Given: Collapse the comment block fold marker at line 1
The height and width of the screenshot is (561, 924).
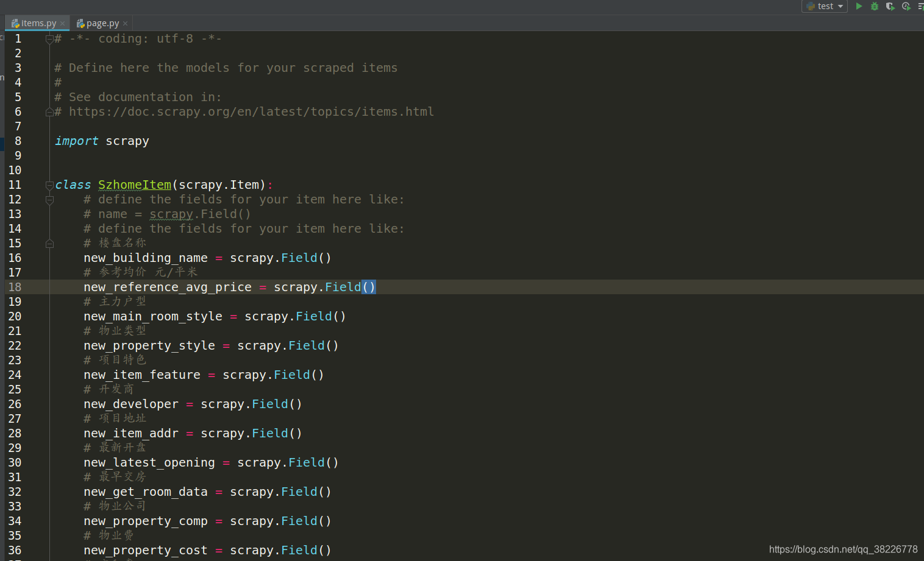Looking at the screenshot, I should 49,39.
